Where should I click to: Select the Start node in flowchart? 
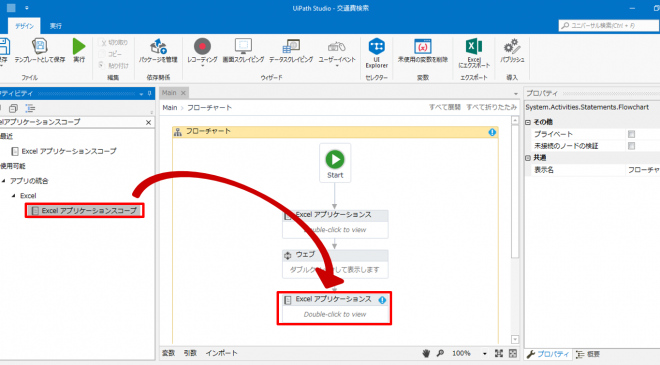pos(335,163)
